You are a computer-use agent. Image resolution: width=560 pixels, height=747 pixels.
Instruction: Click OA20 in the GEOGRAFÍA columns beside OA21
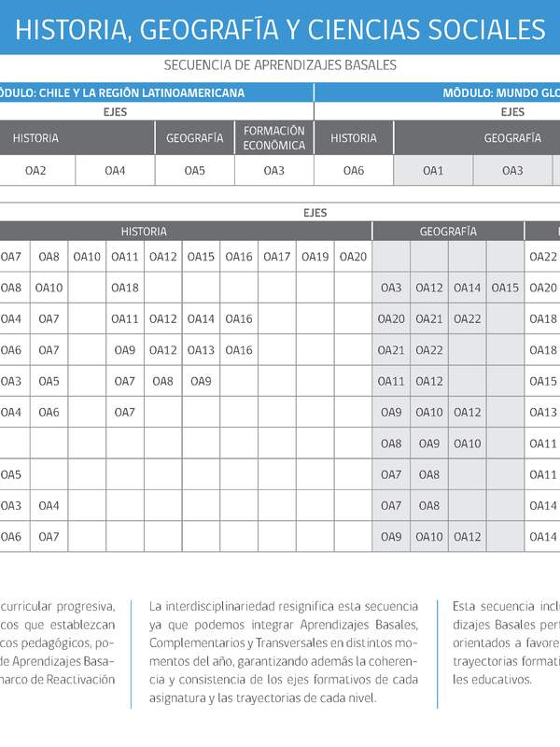(391, 318)
